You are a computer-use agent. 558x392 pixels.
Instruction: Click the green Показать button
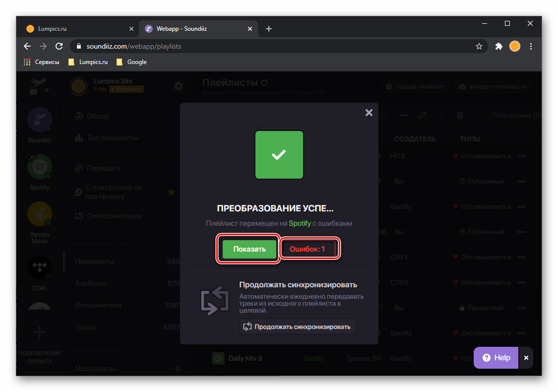(x=249, y=249)
